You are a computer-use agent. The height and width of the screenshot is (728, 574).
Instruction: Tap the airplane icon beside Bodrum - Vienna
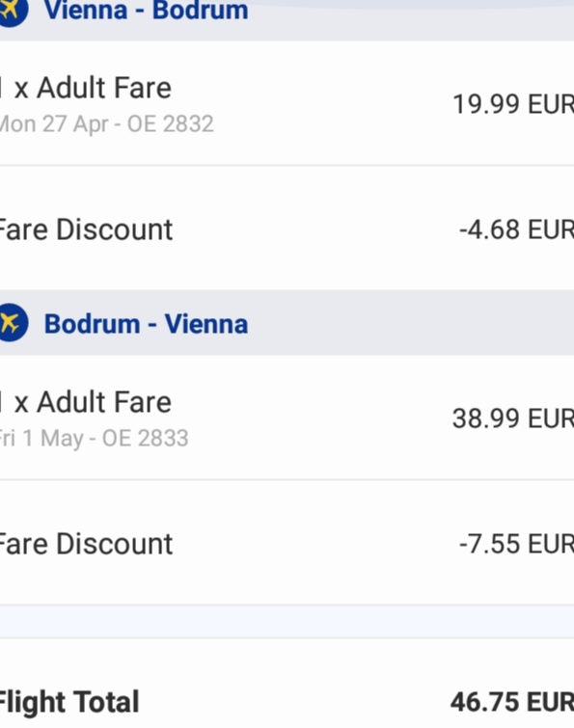[x=13, y=323]
